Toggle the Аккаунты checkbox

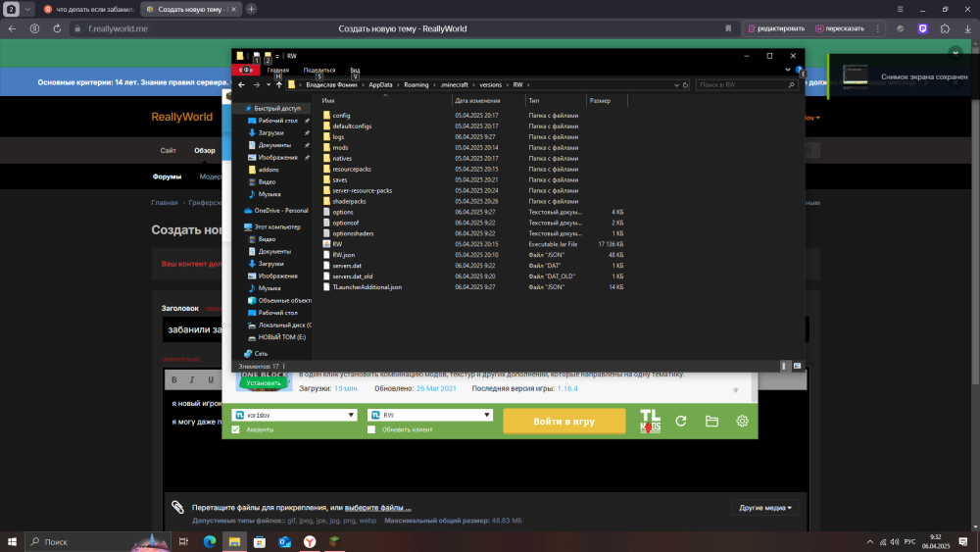(235, 429)
